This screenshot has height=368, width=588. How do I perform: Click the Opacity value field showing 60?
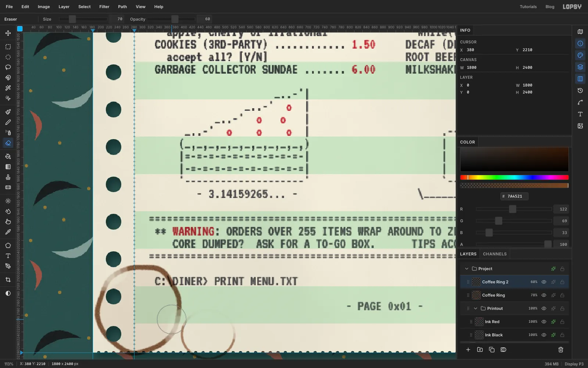pos(204,19)
